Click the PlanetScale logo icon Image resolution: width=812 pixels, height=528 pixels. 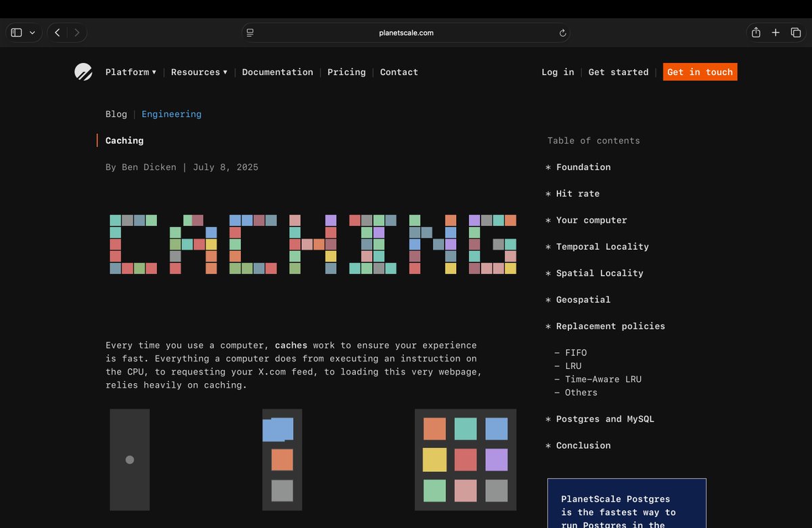click(x=83, y=72)
